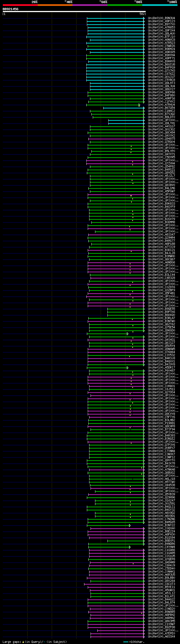Select the UniRef100_B3NT22 label
The image size is (180, 644).
coord(161,525)
